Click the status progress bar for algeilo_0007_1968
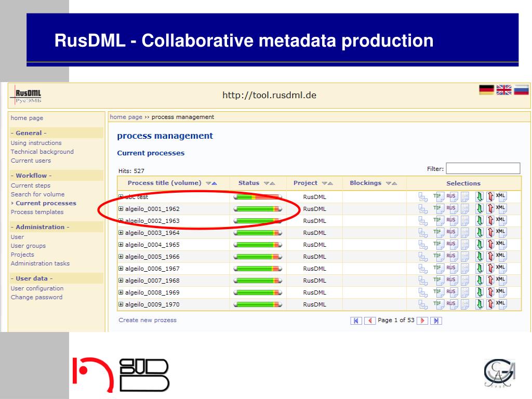Viewport: 532px width, 399px height. (x=258, y=281)
